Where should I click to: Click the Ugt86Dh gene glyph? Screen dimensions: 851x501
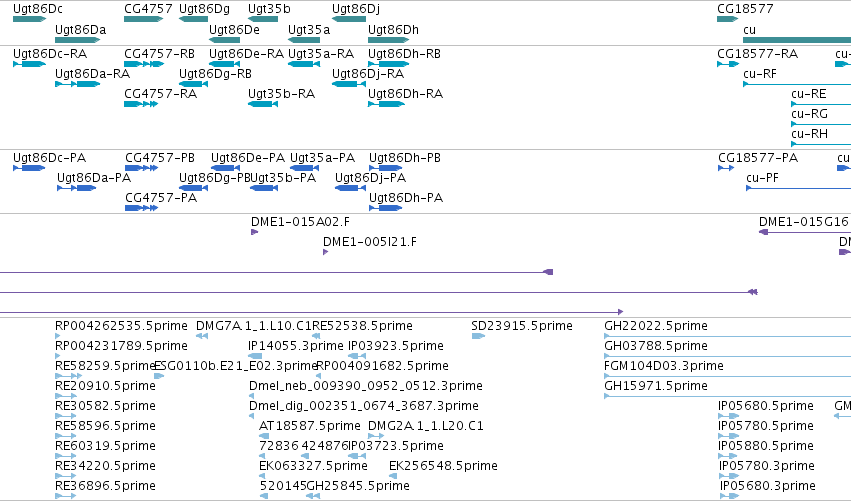pyautogui.click(x=389, y=40)
